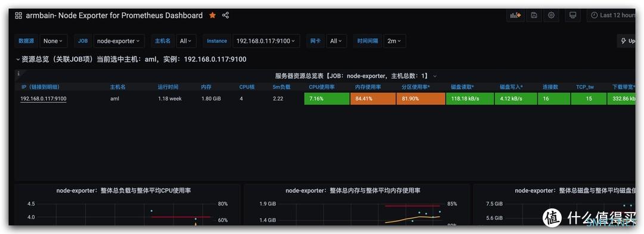
Task: Click the 1.80 GiB memory cell
Action: coord(211,99)
